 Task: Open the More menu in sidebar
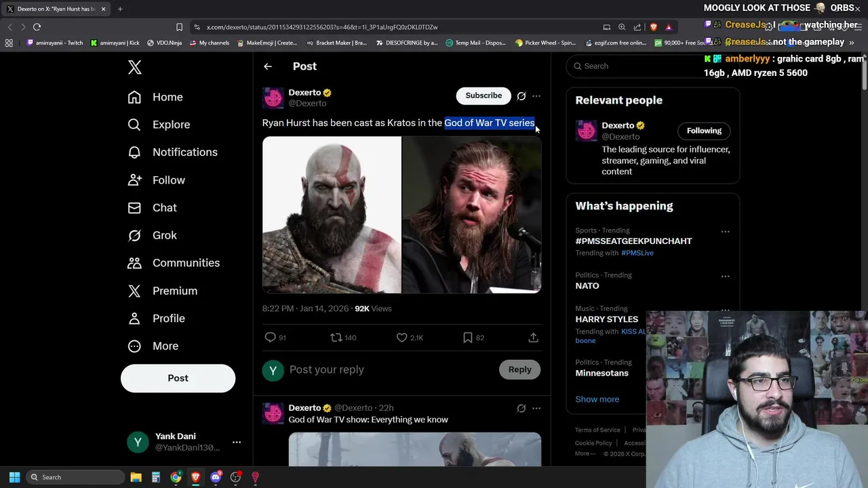(153, 346)
